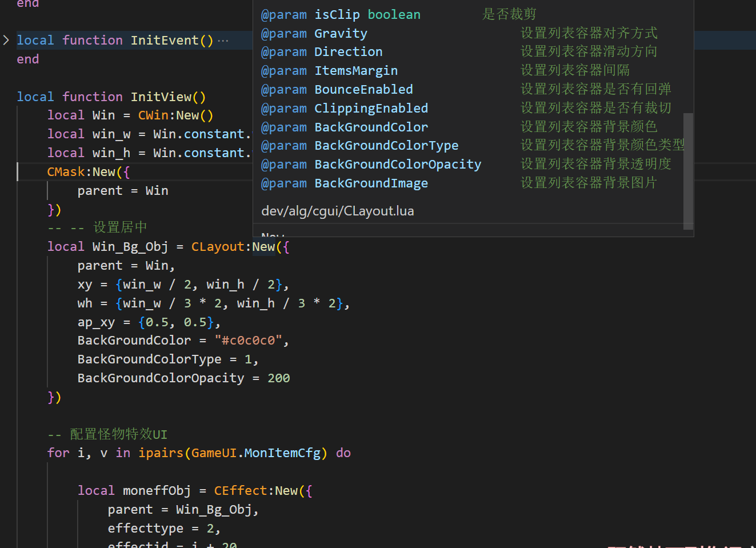Click CWin in the local Win line

153,115
